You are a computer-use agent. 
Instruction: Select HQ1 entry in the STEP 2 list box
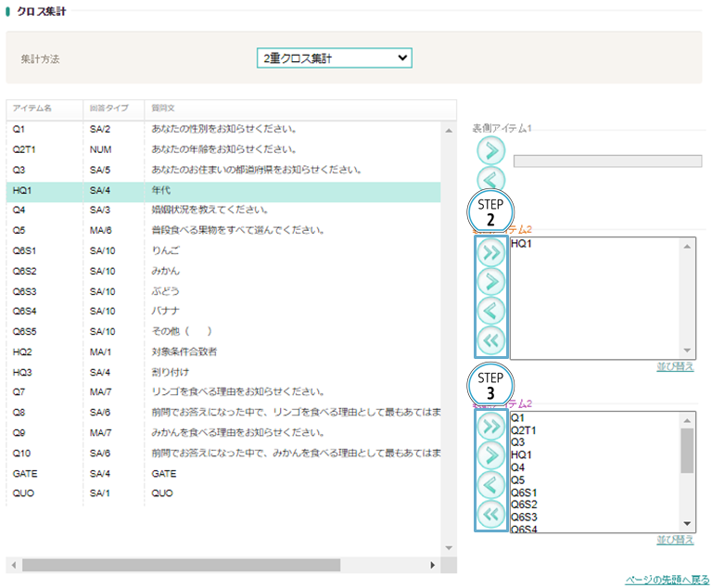pyautogui.click(x=522, y=244)
